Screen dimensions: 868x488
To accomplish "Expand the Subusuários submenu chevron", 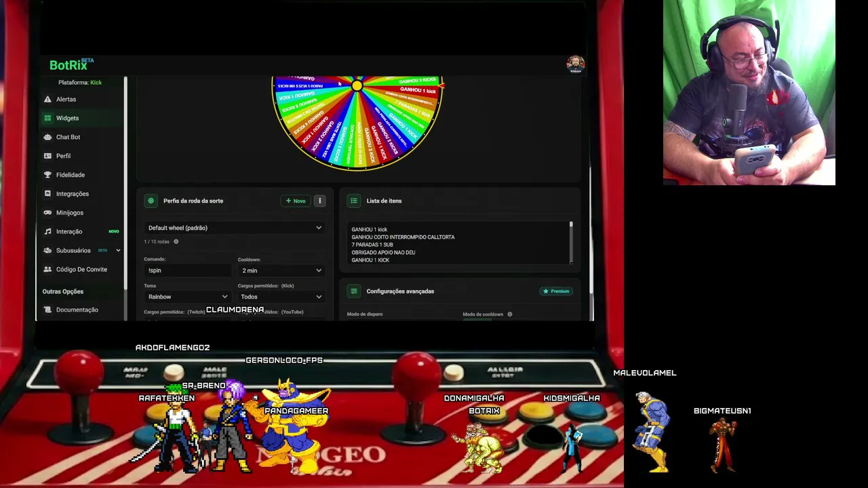I will tap(118, 251).
